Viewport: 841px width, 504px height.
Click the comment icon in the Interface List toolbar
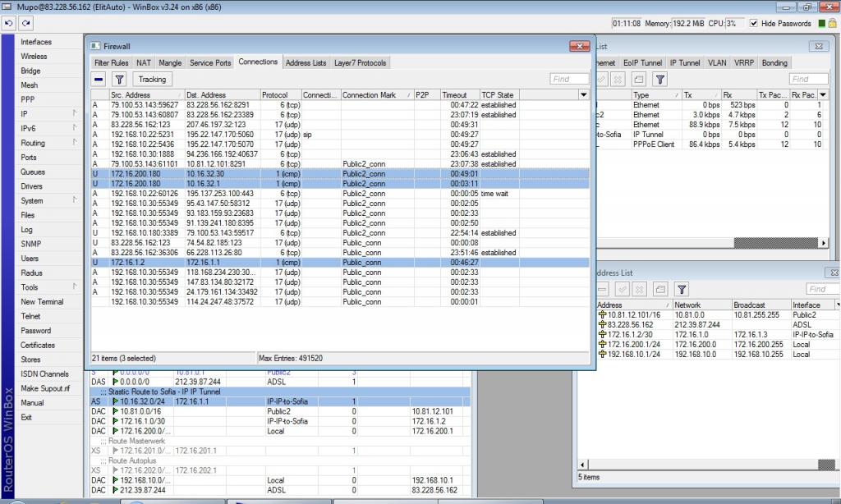tap(639, 80)
